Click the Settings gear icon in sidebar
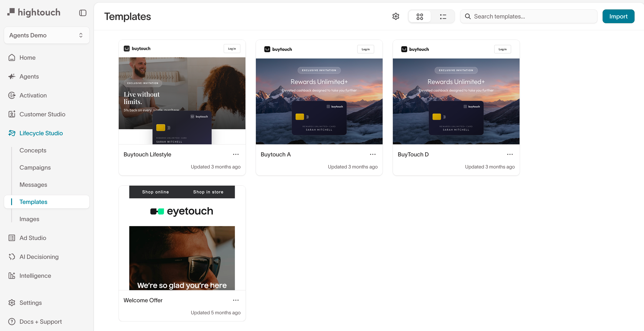 pyautogui.click(x=12, y=303)
